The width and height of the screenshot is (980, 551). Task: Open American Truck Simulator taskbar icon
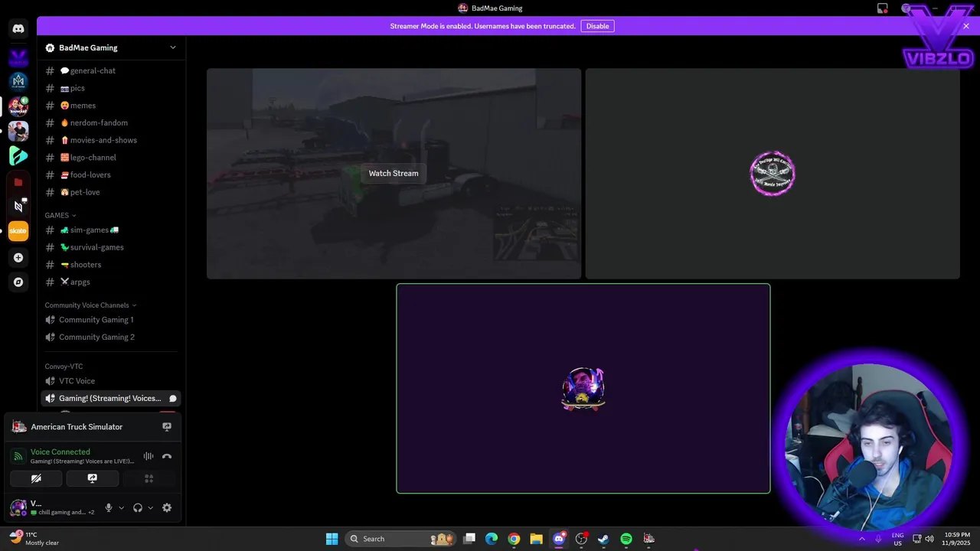(648, 539)
